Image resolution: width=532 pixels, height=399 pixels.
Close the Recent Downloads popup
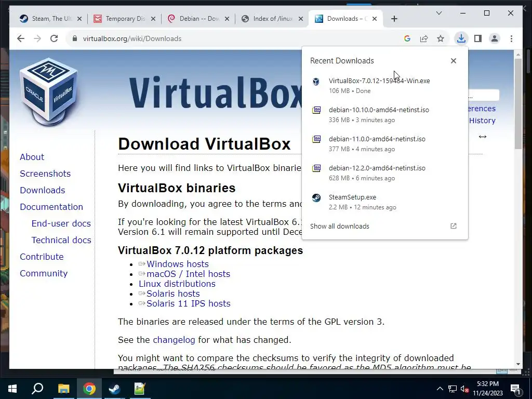point(453,61)
